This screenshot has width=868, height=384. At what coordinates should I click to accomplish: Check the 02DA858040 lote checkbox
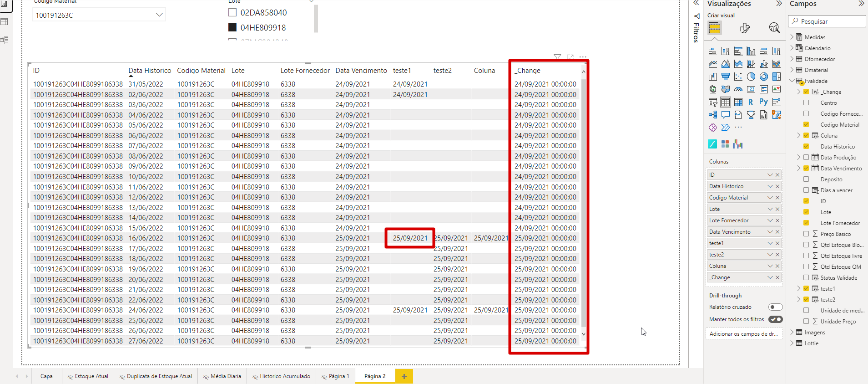pos(232,13)
